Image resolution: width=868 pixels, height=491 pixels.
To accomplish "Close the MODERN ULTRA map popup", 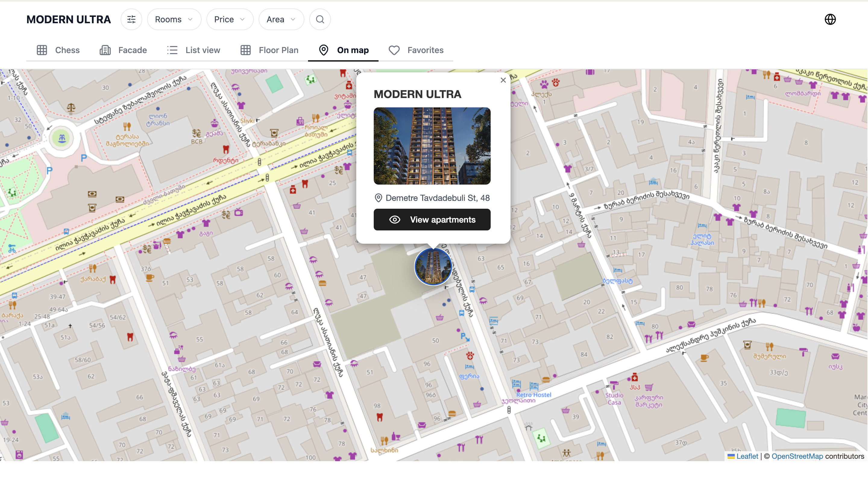I will pos(503,80).
